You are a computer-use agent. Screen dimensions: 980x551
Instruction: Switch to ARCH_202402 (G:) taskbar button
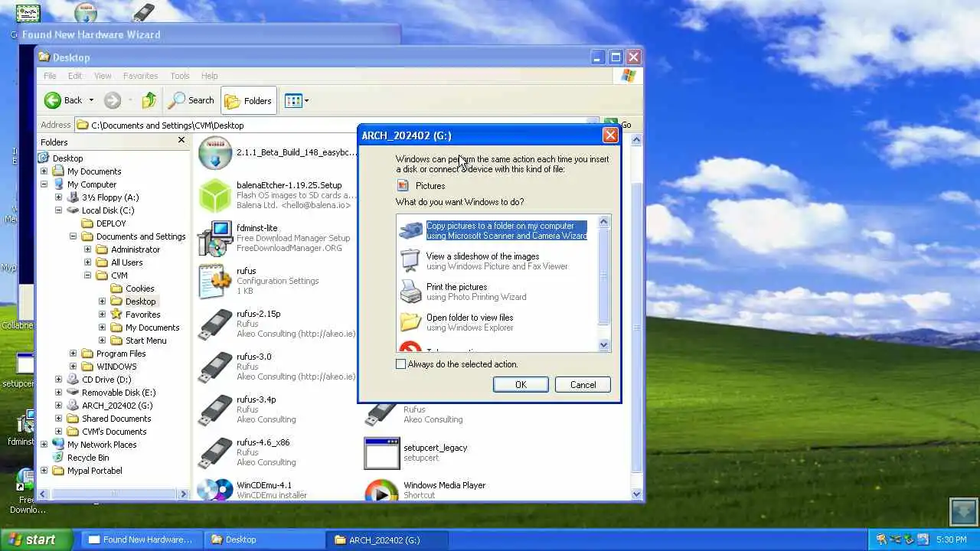(x=387, y=540)
